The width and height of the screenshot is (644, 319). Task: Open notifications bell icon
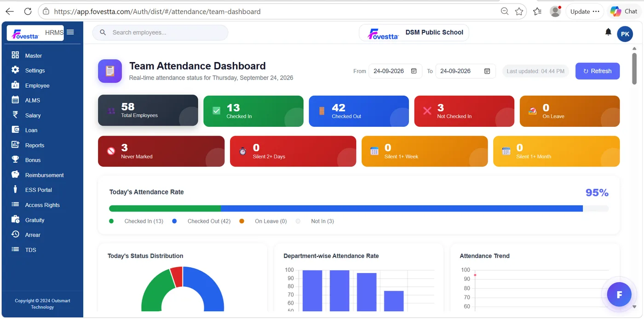pos(608,32)
